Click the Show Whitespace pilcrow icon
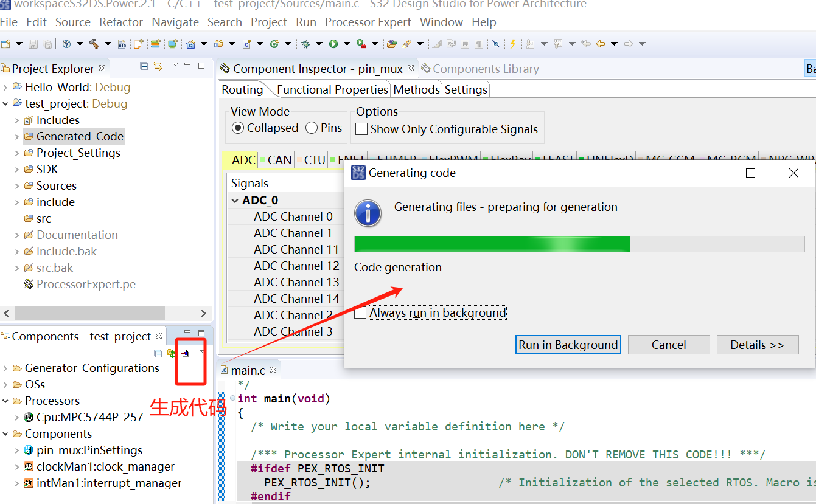Viewport: 816px width, 504px height. coord(479,44)
